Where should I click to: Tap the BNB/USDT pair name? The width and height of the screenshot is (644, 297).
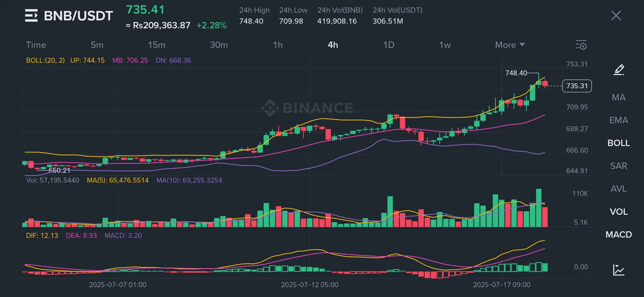78,16
